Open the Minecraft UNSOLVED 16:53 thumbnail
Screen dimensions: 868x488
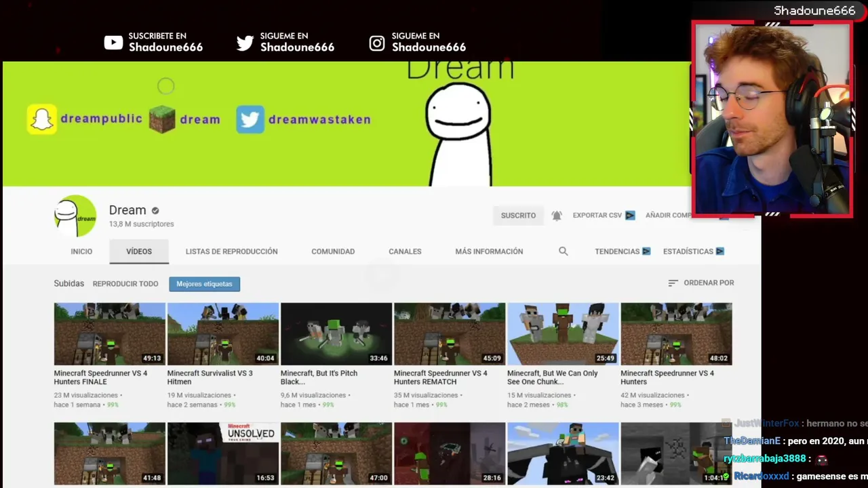[x=223, y=453]
